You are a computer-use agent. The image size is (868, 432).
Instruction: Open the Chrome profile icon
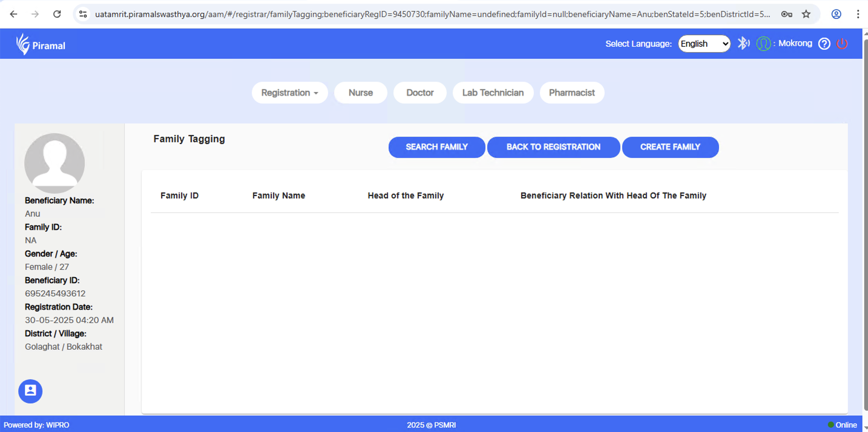[x=836, y=14]
